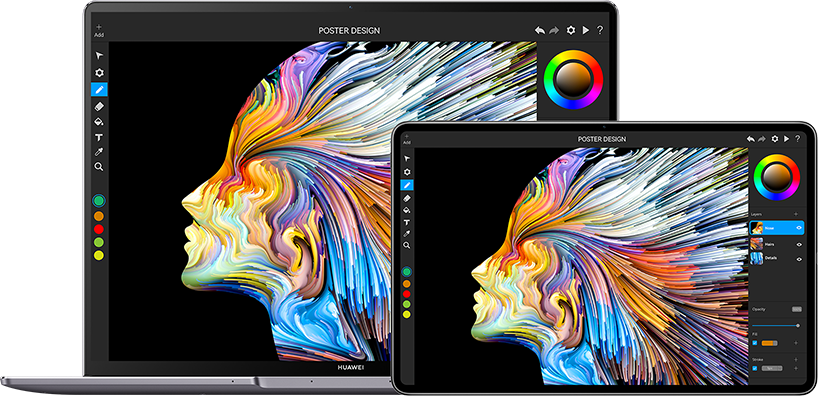Click the Play icon in tablet top bar

[786, 139]
